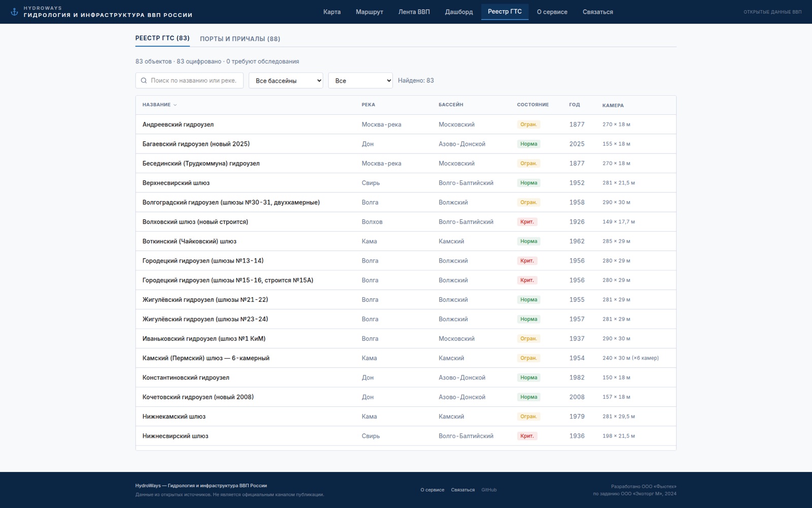Sort table by Год column header

tap(574, 105)
